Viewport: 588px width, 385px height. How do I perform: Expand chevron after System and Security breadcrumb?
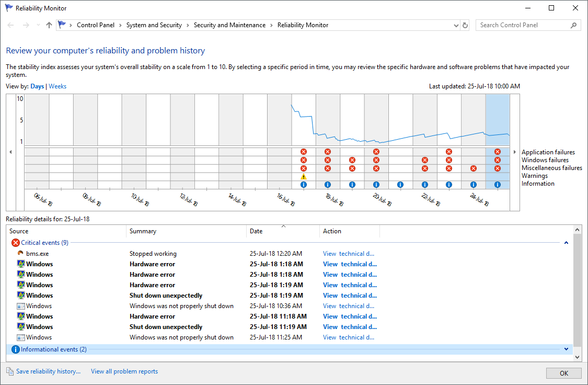pos(188,25)
